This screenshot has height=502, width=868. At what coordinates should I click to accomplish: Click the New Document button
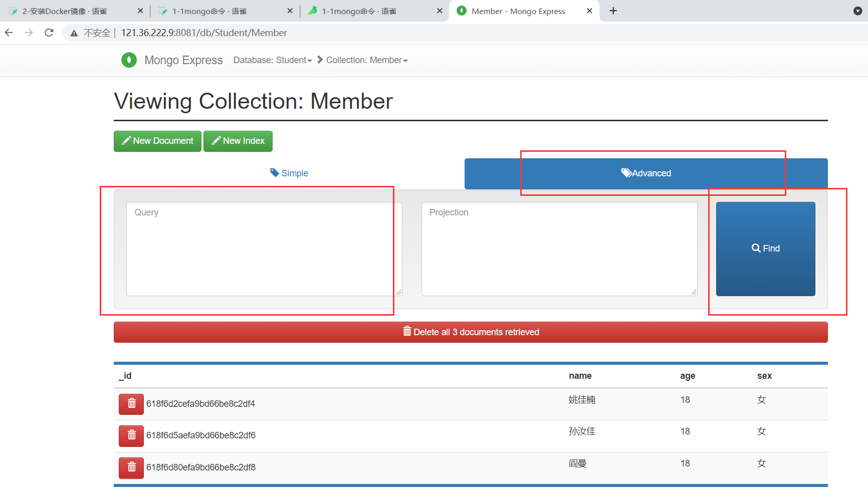pyautogui.click(x=157, y=141)
